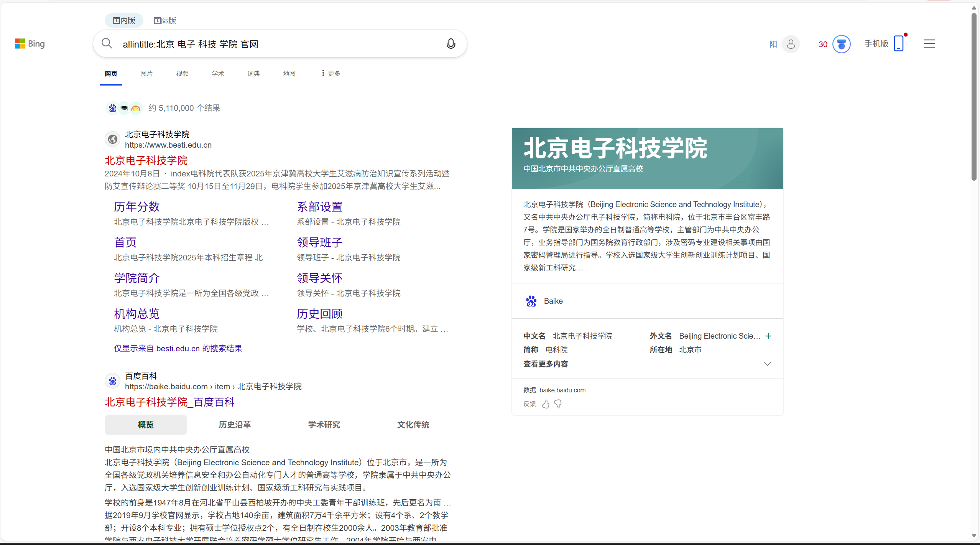
Task: Open the 更多 search categories dropdown
Action: (331, 73)
